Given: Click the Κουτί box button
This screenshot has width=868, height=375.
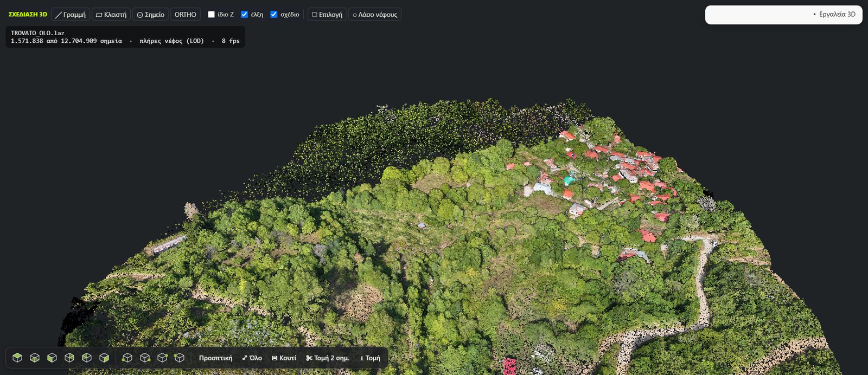Looking at the screenshot, I should coord(284,358).
